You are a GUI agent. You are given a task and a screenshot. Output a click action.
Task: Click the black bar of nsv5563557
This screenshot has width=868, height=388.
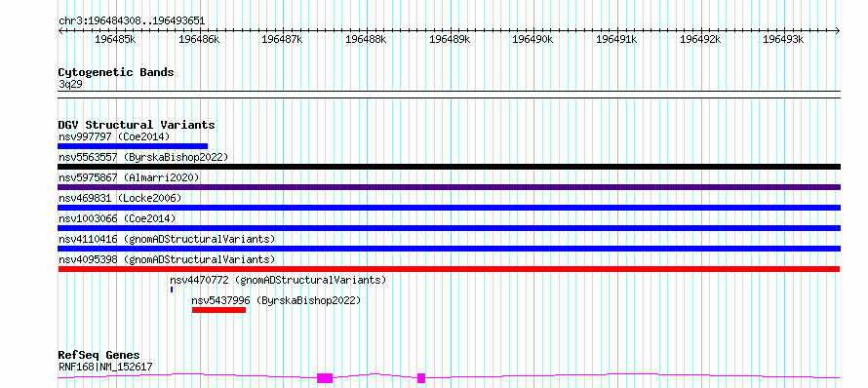pyautogui.click(x=449, y=167)
